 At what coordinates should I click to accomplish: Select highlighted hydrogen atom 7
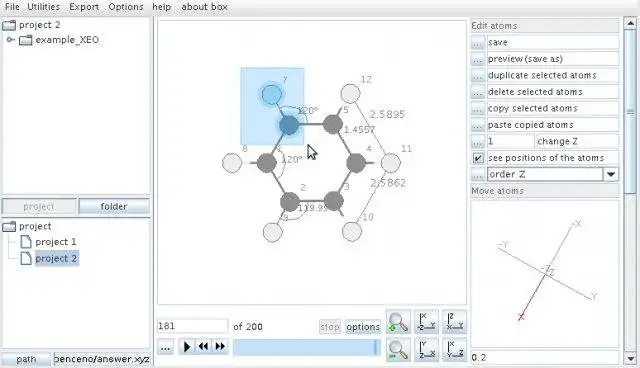tap(271, 94)
